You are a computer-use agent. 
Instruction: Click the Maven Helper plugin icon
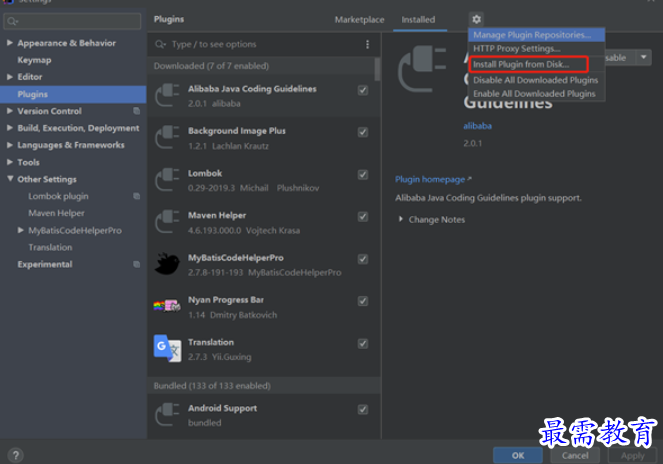(167, 222)
